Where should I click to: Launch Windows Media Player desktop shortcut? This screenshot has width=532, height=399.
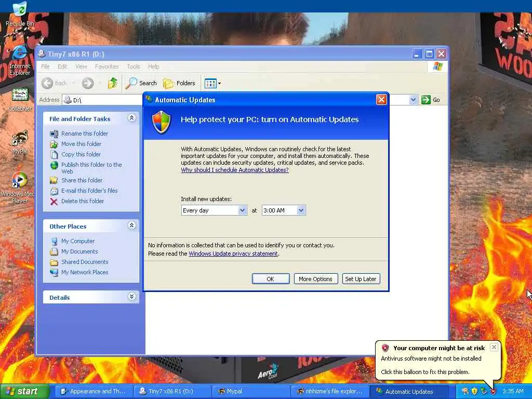tap(19, 188)
